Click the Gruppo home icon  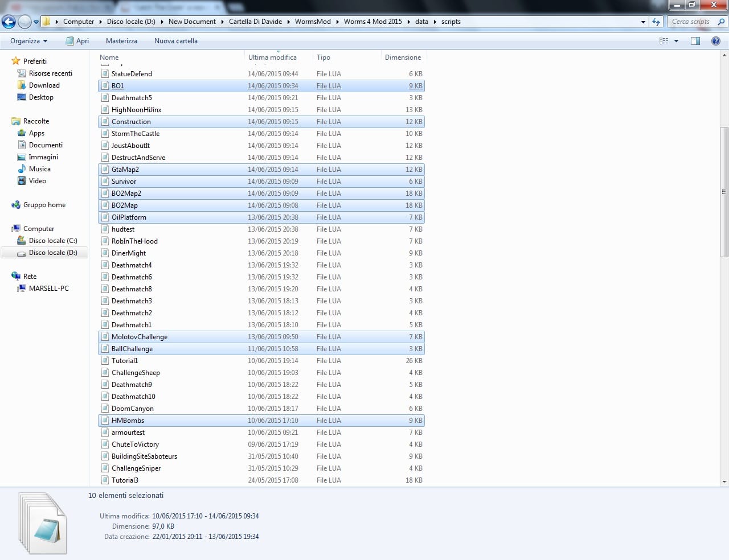point(16,205)
